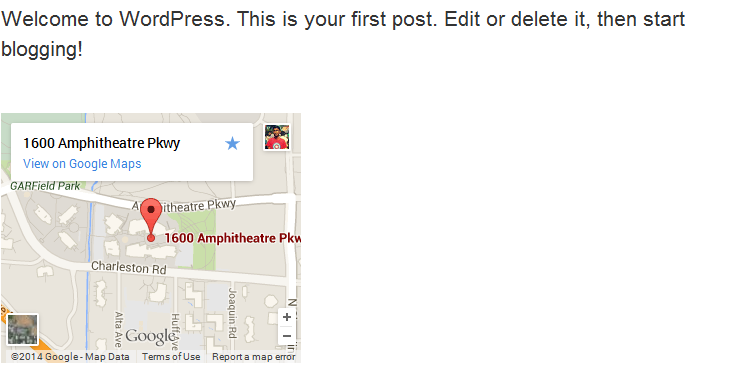Open the Terms of Use link
The height and width of the screenshot is (388, 745).
(x=171, y=357)
